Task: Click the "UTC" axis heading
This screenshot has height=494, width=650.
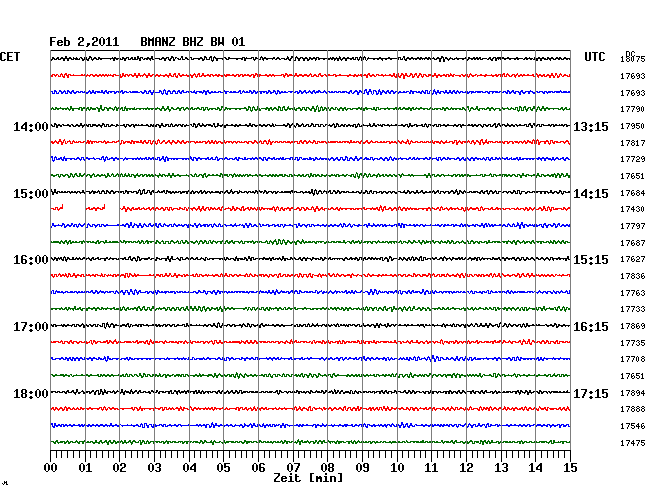Action: click(595, 57)
